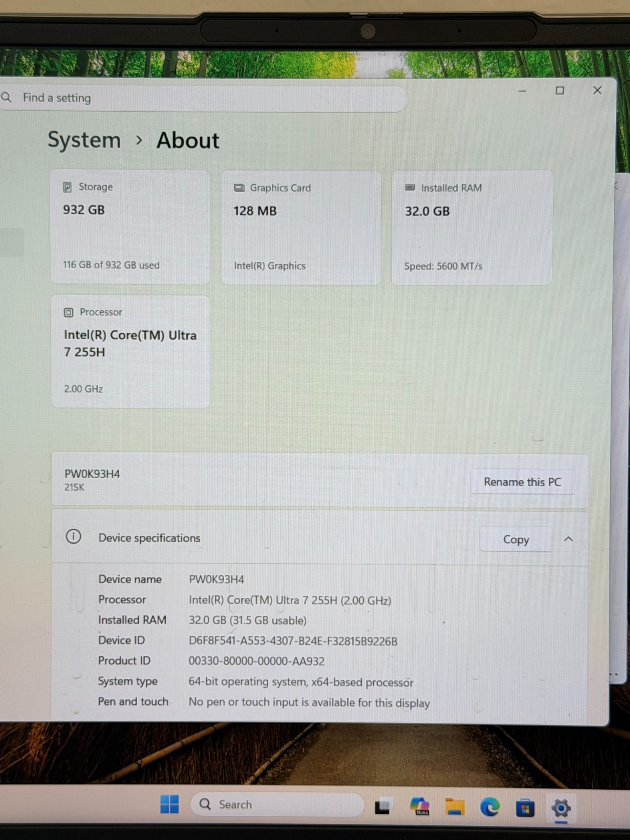Open Microsoft Store from the taskbar
The height and width of the screenshot is (840, 630).
525,808
